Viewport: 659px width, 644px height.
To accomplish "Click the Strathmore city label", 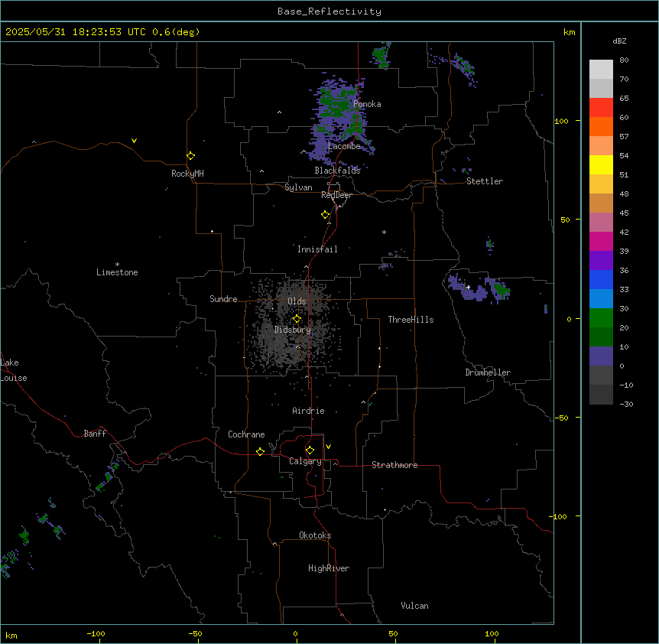I will (x=394, y=465).
